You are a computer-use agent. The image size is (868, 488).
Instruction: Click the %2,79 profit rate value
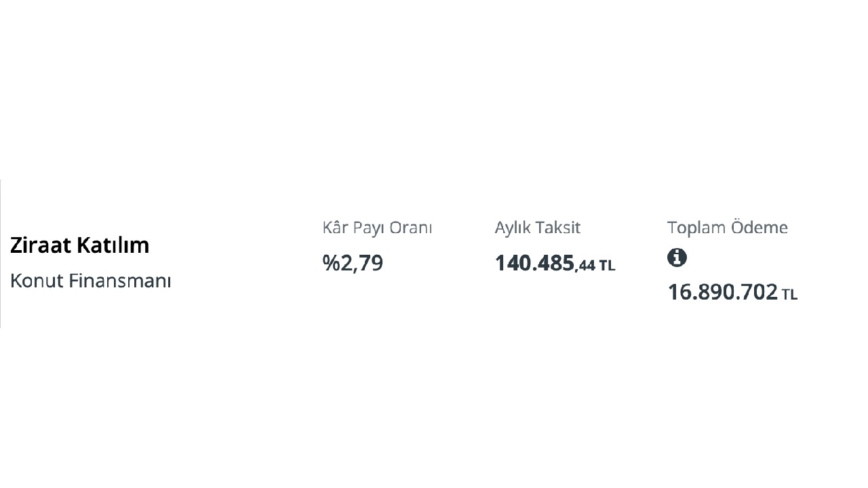[x=353, y=263]
